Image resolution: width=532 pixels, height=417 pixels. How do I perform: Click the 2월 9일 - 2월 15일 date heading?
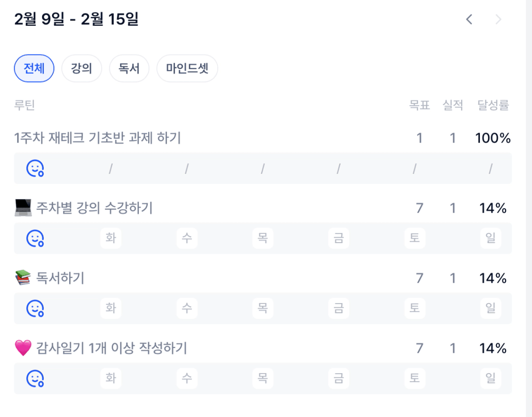(77, 20)
